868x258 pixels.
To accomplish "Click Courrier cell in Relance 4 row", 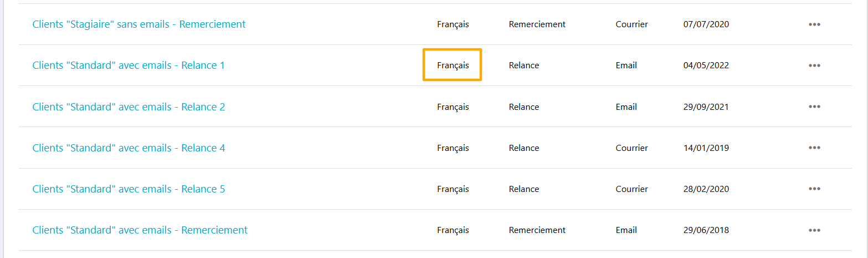I will [x=631, y=148].
